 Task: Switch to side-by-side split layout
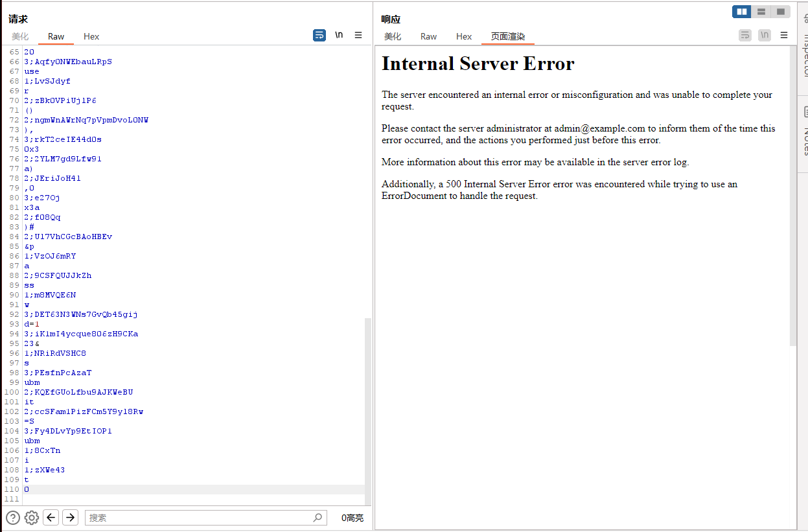pos(742,12)
